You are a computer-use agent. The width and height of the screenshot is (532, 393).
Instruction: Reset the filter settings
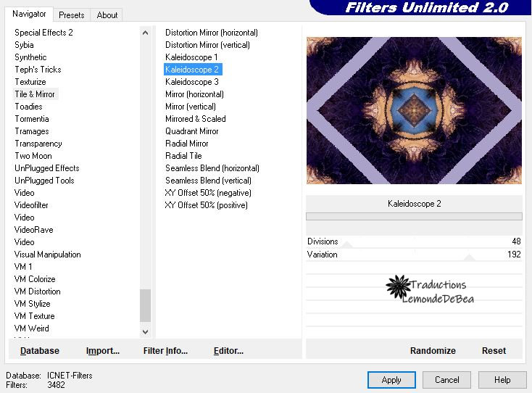[494, 350]
